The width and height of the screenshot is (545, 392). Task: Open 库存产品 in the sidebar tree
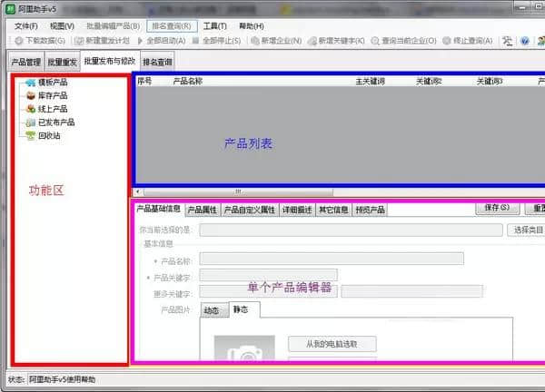tap(52, 96)
